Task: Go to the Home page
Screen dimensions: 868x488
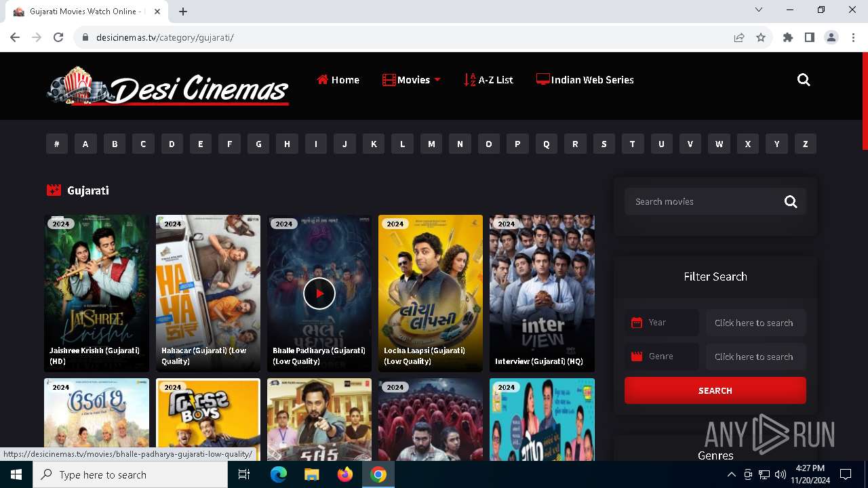Action: [x=338, y=80]
